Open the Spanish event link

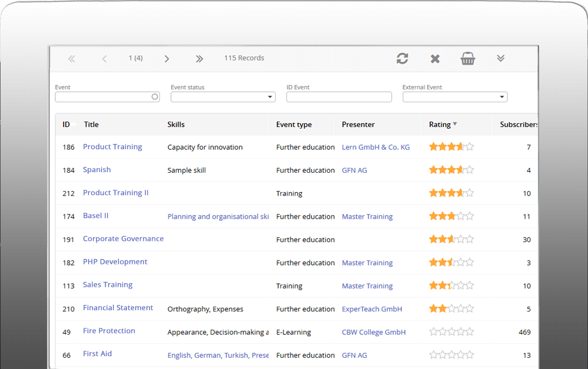[x=97, y=170]
